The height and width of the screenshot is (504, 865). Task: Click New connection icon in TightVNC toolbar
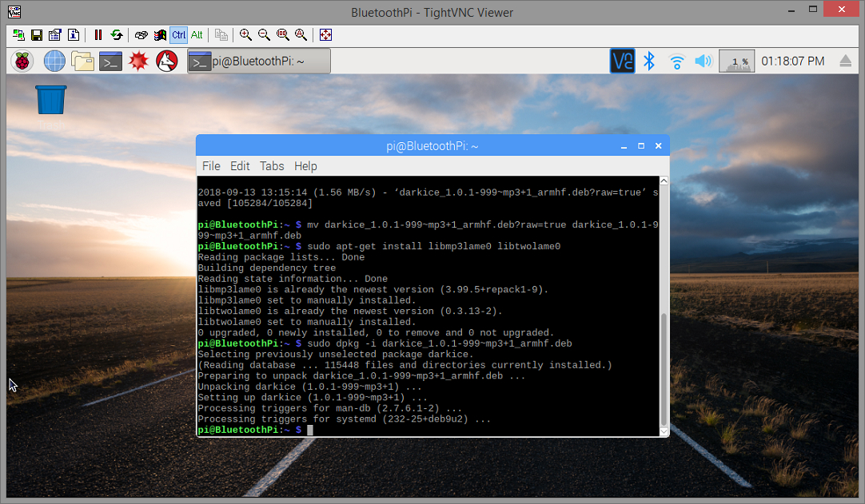coord(18,34)
